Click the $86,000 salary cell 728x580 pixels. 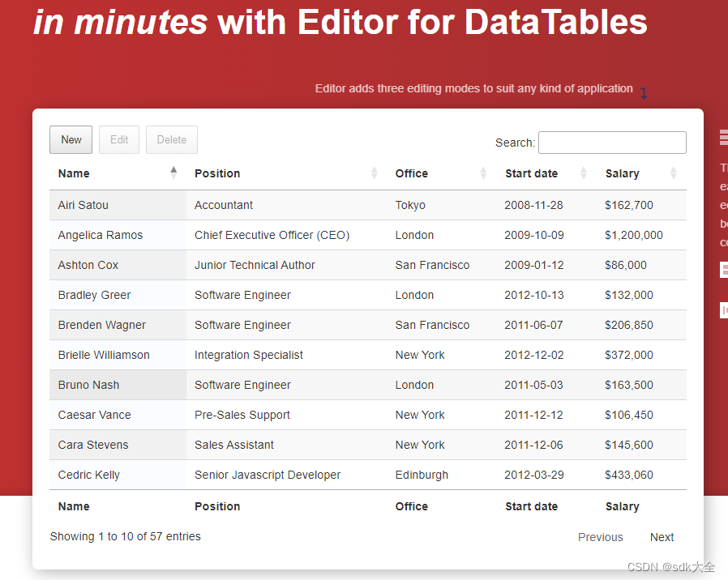pos(641,265)
